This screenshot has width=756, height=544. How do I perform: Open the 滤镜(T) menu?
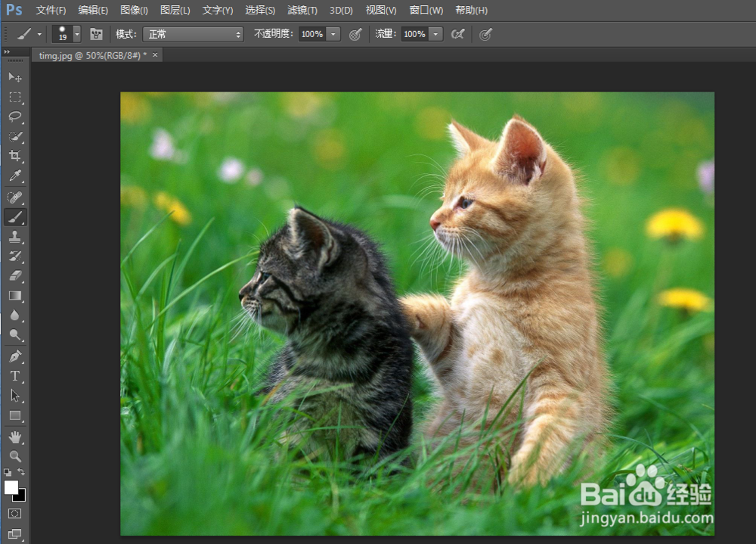[x=302, y=10]
